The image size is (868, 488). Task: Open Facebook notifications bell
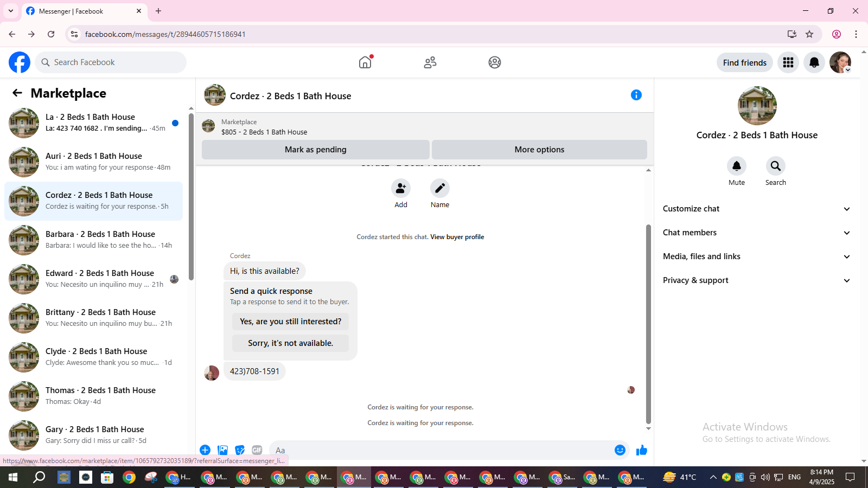pyautogui.click(x=814, y=62)
